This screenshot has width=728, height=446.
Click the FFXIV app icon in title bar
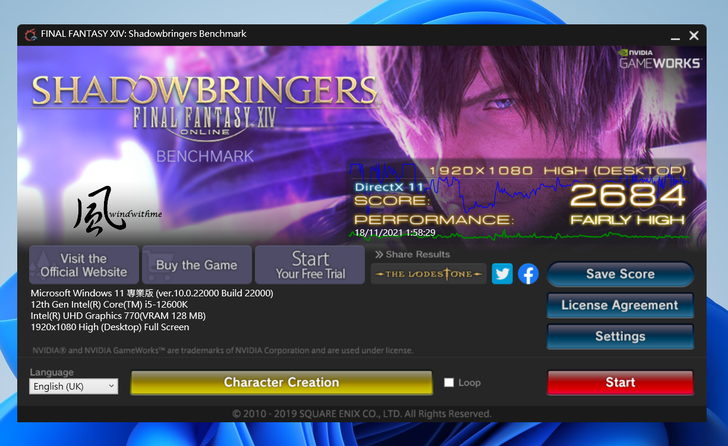point(31,34)
